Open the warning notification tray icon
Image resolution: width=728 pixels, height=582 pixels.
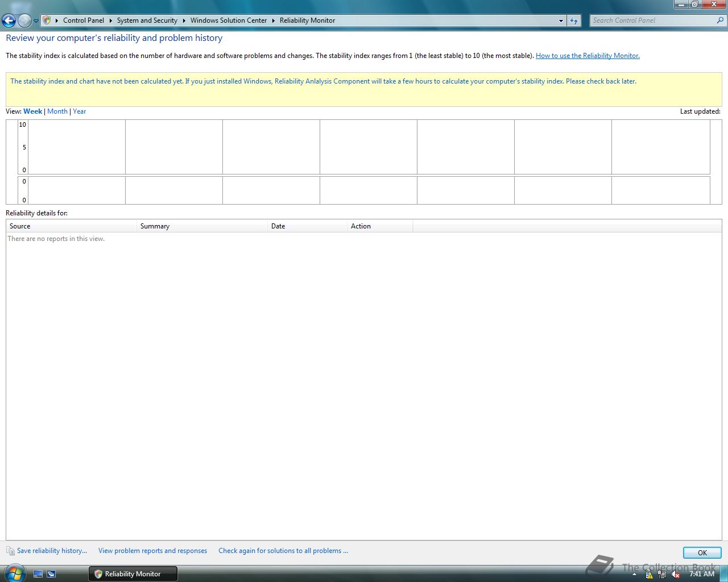[x=649, y=575]
